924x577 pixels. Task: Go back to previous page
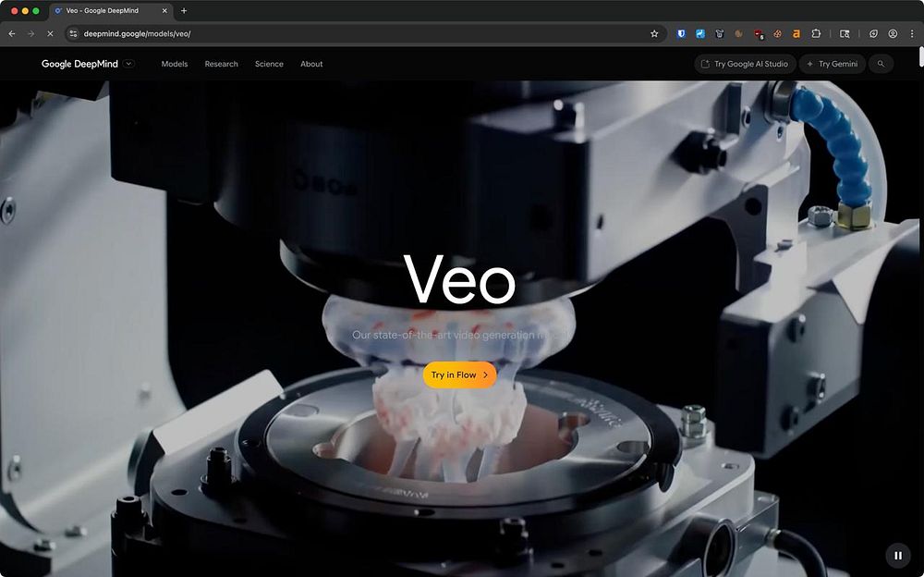pos(12,33)
